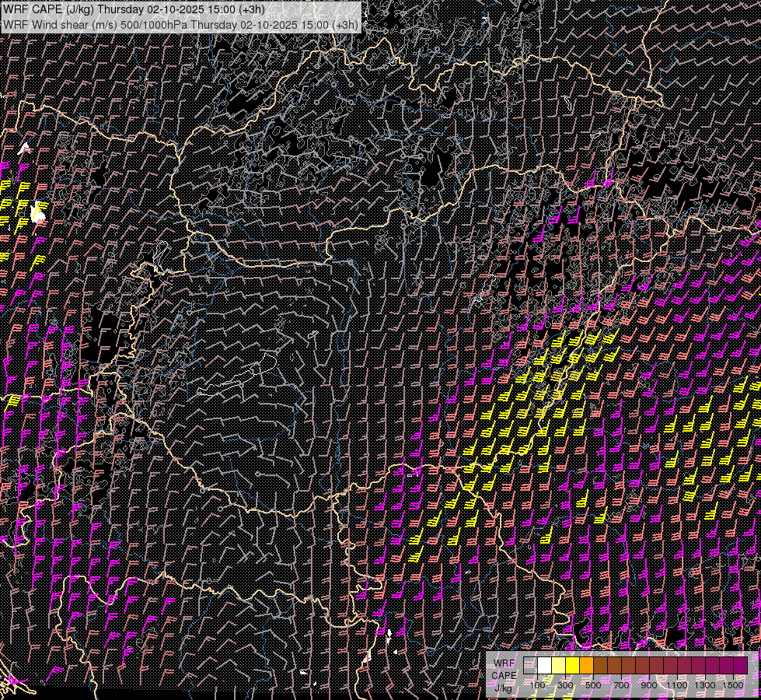This screenshot has width=761, height=700.
Task: Click the 500/1000hPa text in header
Action: point(153,25)
